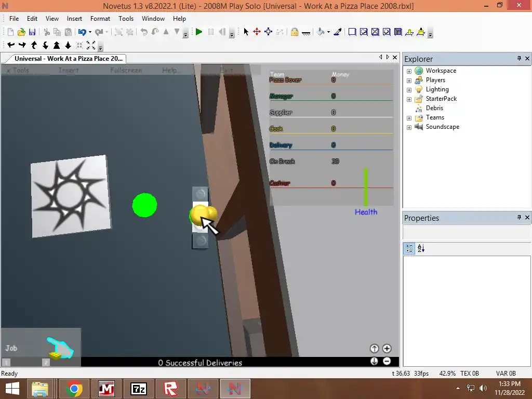Open the Tools menu
The width and height of the screenshot is (532, 399).
click(126, 19)
